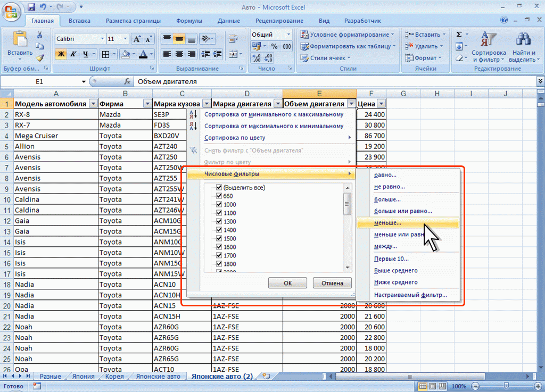The height and width of the screenshot is (392, 545).
Task: Open filter dropdown for Цена column
Action: point(381,104)
